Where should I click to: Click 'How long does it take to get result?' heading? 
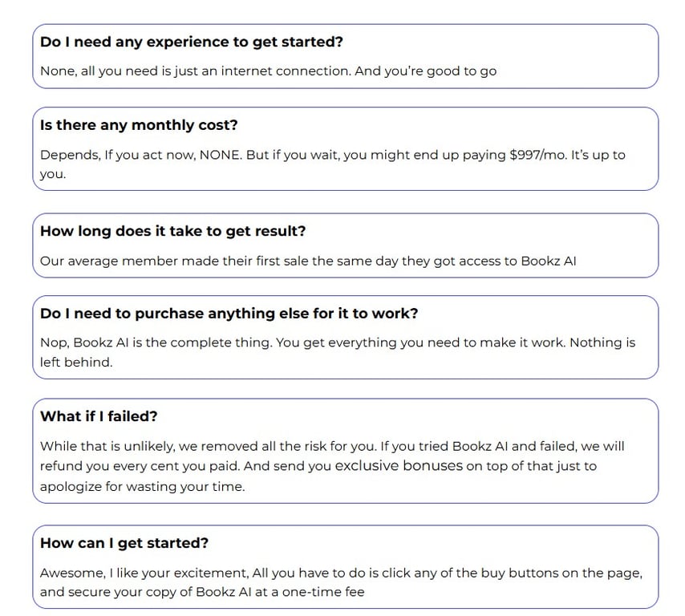173,231
